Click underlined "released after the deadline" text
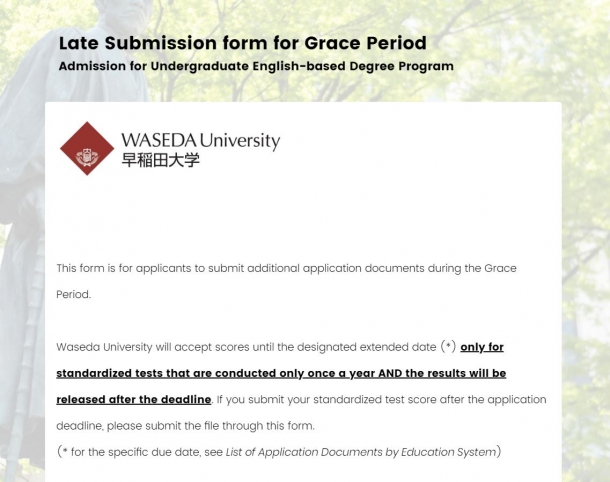Viewport: 610px width, 482px height. coord(134,400)
